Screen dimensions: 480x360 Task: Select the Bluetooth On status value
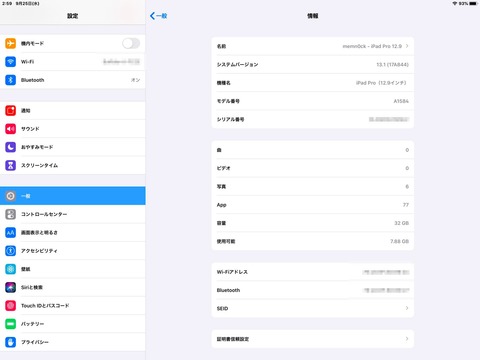[x=135, y=80]
